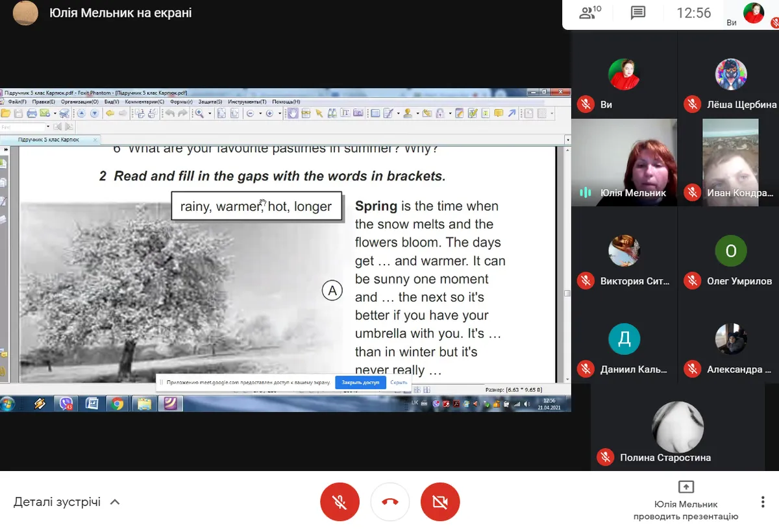Click the printer icon in Foxit toolbar
Screen dimensions: 779x532
coord(32,114)
